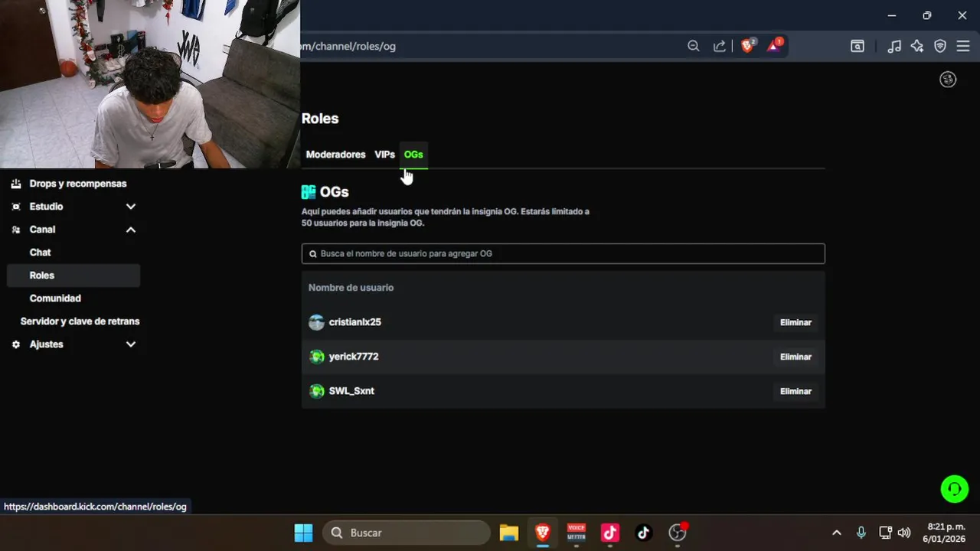Expand the Estudio section chevron

pos(131,207)
